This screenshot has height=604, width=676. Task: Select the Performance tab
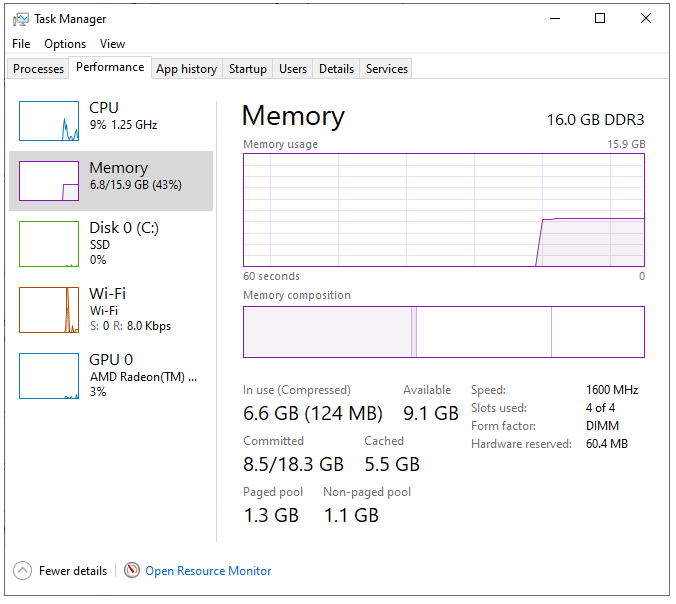[110, 67]
